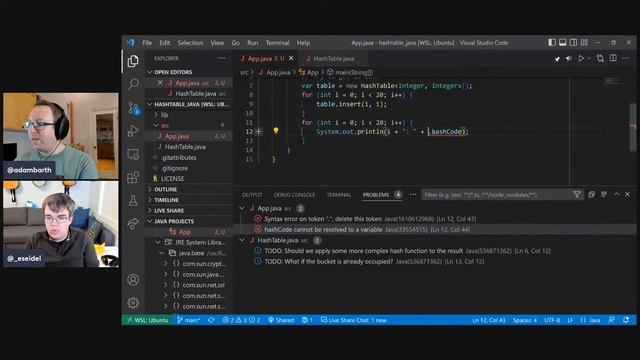640x360 pixels.
Task: Open the Terminal menu
Action: point(278,43)
